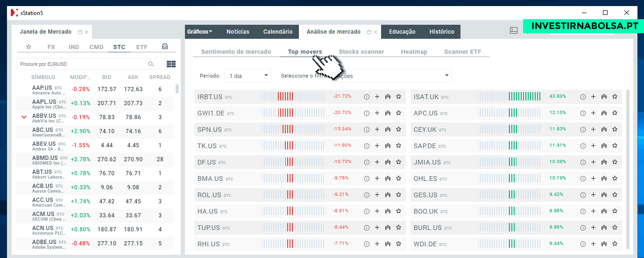Select the ETF category tab
This screenshot has height=258, width=644.
(x=142, y=47)
